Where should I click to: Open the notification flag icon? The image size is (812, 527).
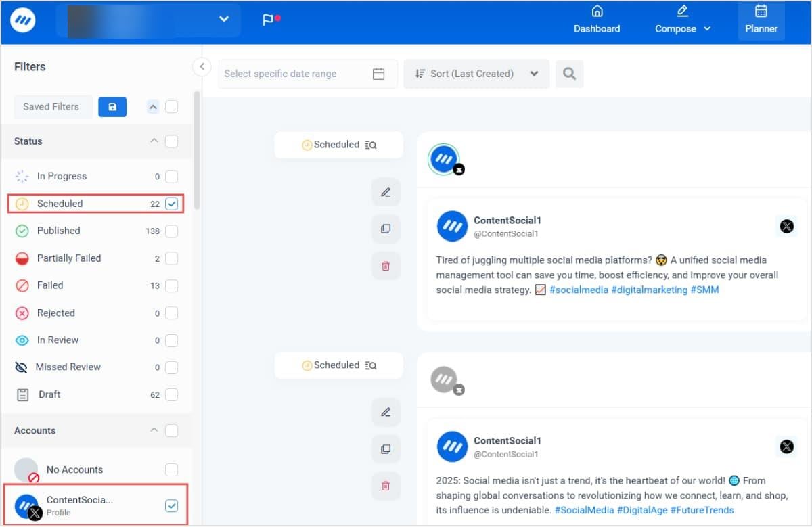pos(268,20)
